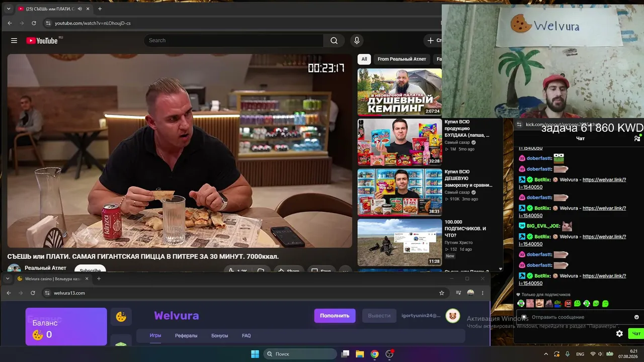Image resolution: width=644 pixels, height=362 pixels.
Task: Reload the Welvura casino page
Action: [33, 293]
